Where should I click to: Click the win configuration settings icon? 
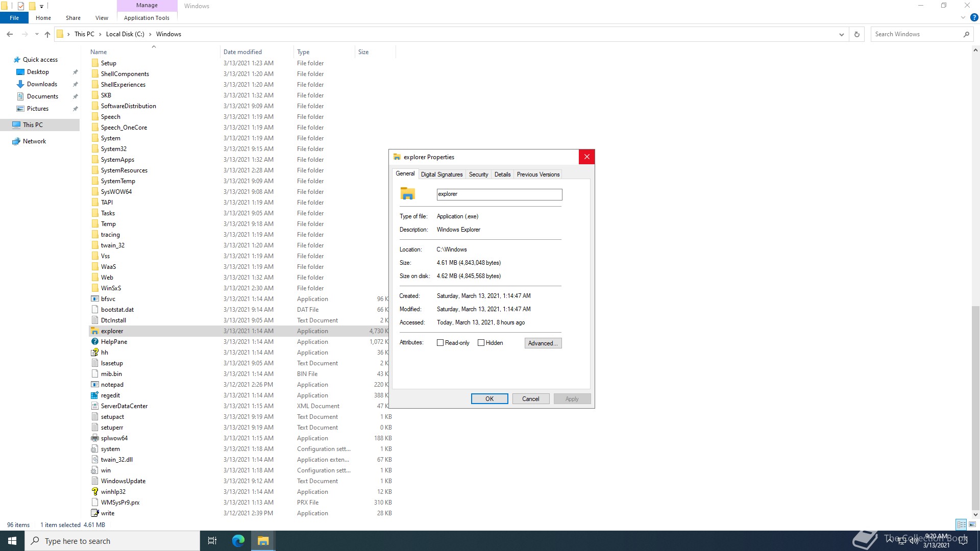point(95,470)
